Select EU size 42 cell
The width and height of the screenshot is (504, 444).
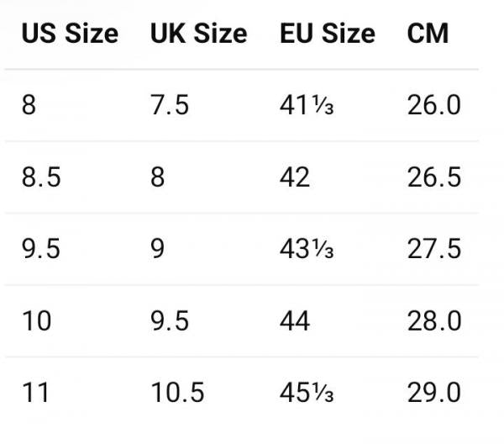(295, 177)
